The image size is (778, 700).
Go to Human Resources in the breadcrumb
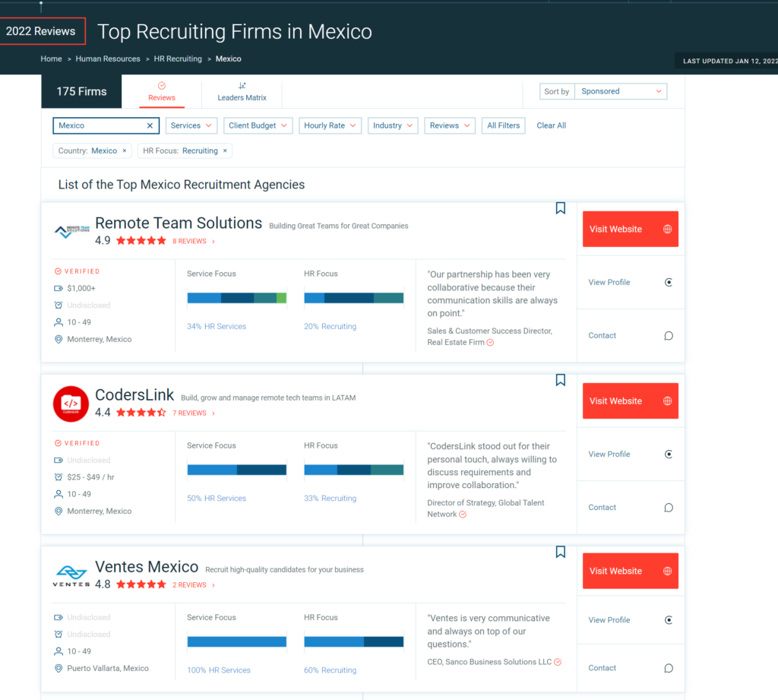click(x=108, y=59)
